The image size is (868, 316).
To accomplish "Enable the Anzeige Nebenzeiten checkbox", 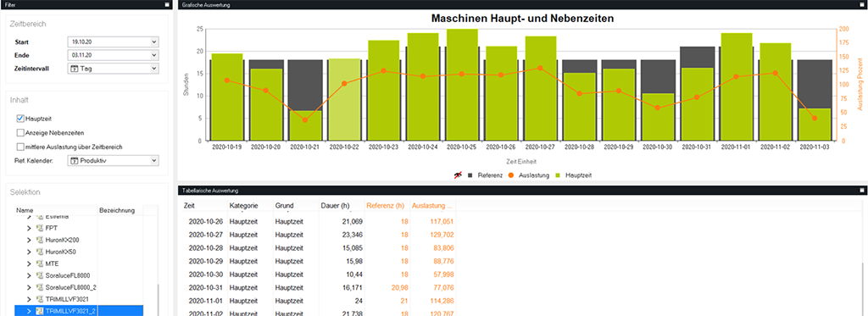I will point(20,133).
